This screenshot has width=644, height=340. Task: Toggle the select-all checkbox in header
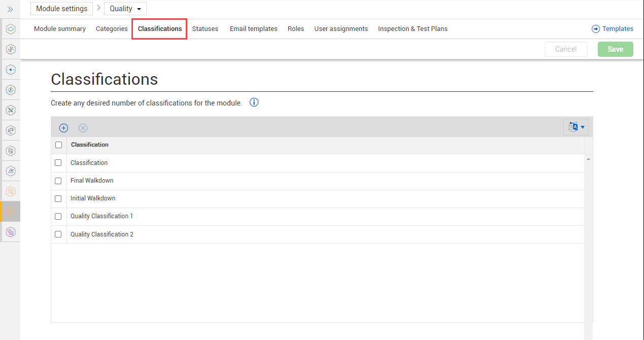(x=58, y=145)
